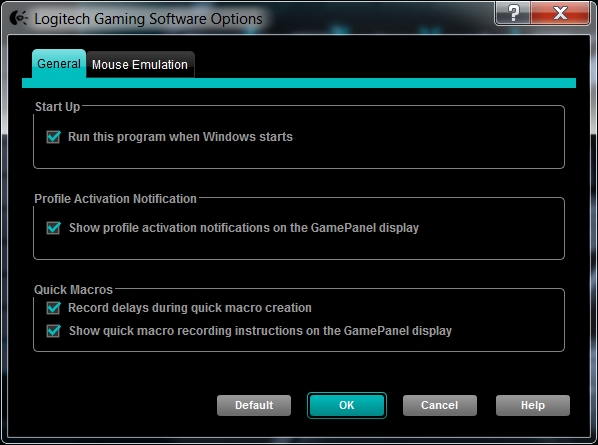The height and width of the screenshot is (445, 598).
Task: Click the 'Record delays during quick macro creation' label
Action: pyautogui.click(x=190, y=308)
